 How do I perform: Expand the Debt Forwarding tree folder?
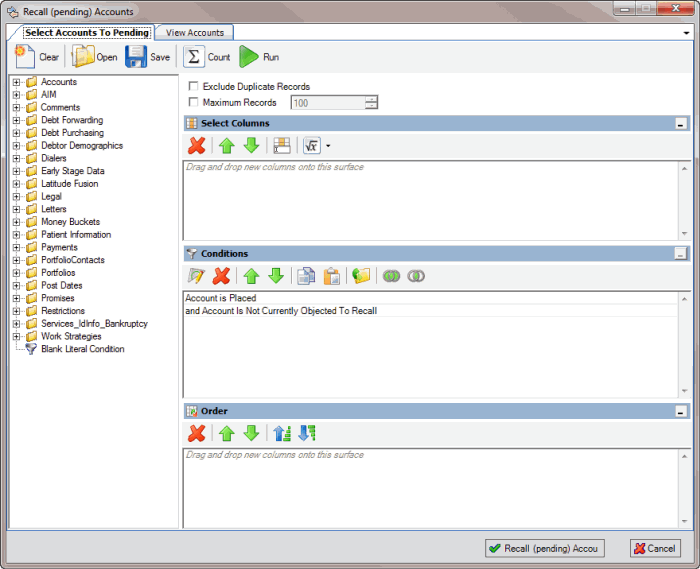click(x=17, y=121)
